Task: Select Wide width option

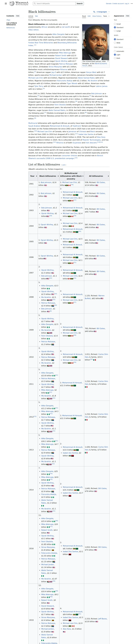Action: coord(115,43)
